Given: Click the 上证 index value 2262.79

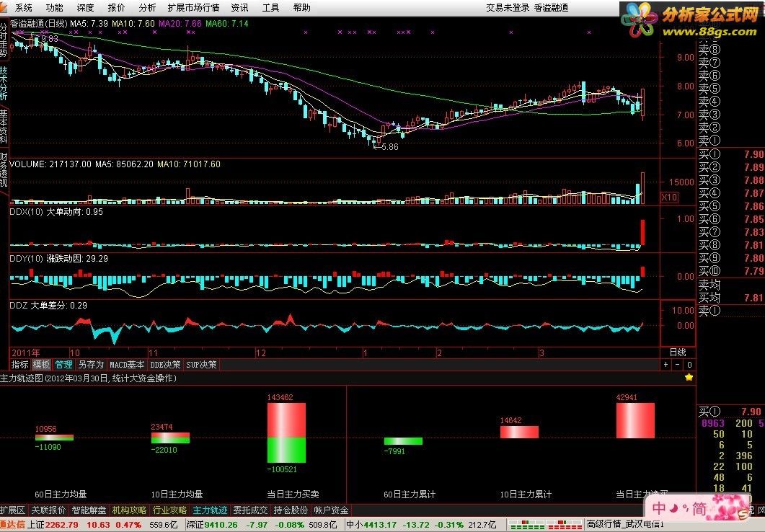Looking at the screenshot, I should [61, 525].
